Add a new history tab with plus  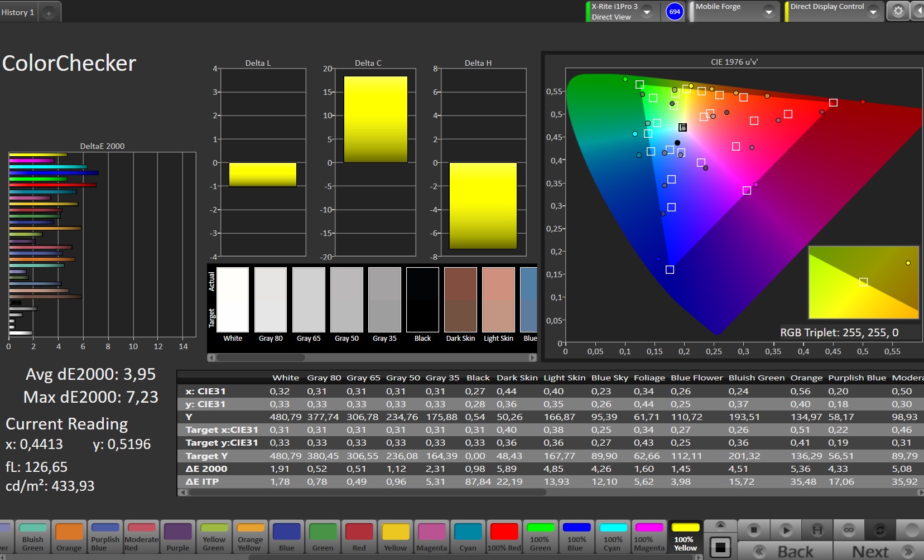click(49, 13)
